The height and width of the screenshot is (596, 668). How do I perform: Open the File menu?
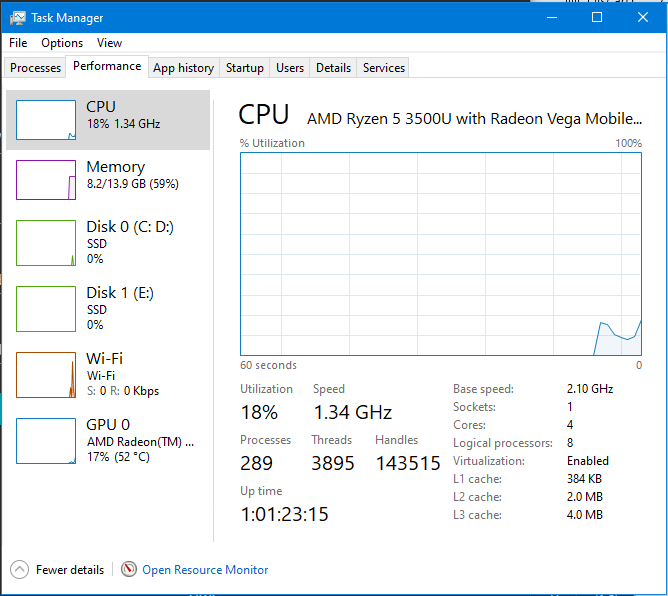tap(18, 43)
